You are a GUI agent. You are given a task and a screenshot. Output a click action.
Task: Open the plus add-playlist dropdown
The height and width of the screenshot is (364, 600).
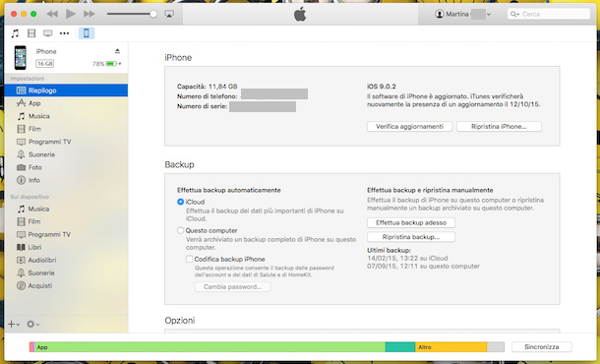(14, 325)
